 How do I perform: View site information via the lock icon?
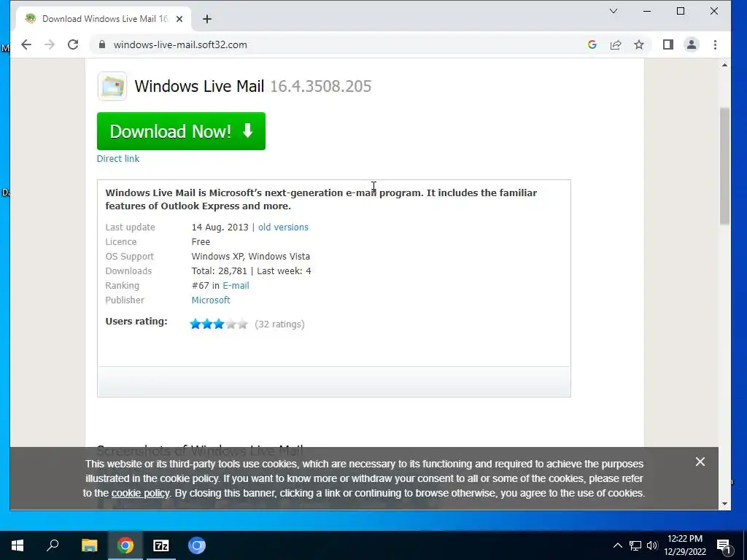101,44
